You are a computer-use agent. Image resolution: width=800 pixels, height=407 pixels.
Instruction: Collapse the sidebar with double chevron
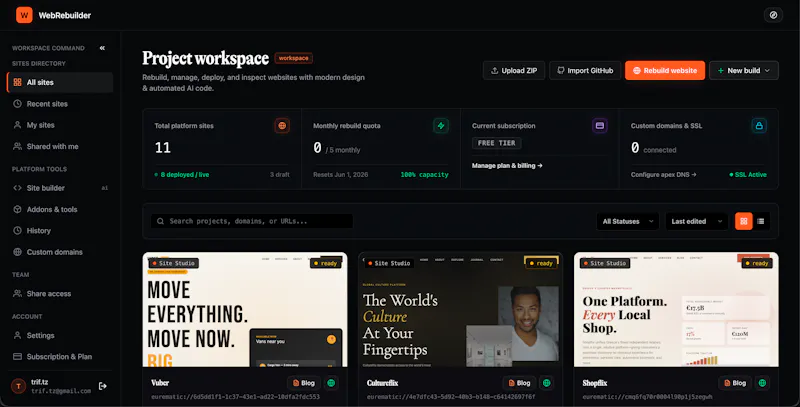[102, 48]
